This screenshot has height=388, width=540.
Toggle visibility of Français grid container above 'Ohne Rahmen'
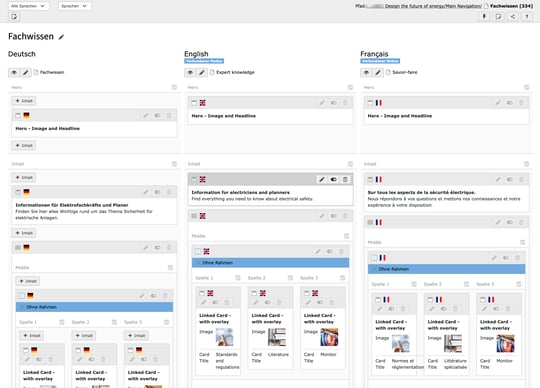(x=506, y=258)
